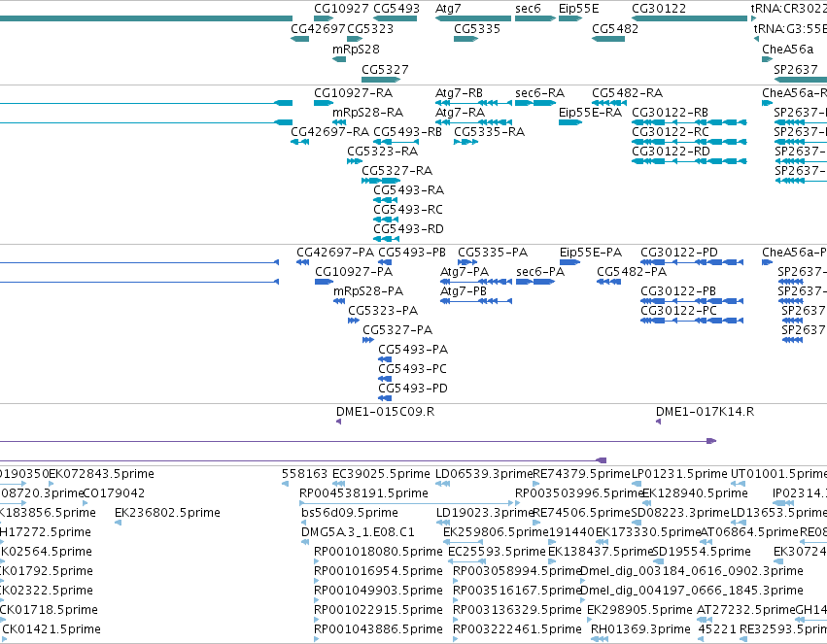Click the CG5493-RA transcript label
Viewport: 827px width, 644px height.
(409, 190)
